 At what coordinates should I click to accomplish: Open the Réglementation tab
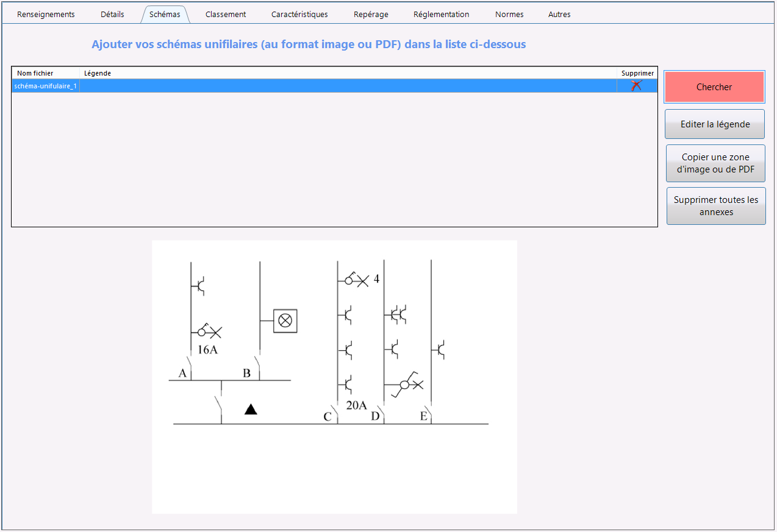point(441,14)
